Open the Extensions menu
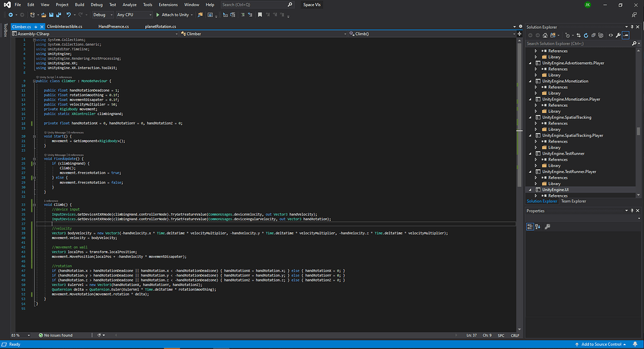Viewport: 644px width, 349px height. (168, 4)
